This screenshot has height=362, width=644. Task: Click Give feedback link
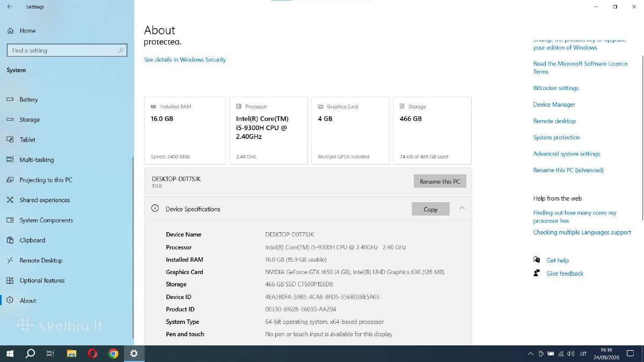coord(565,274)
